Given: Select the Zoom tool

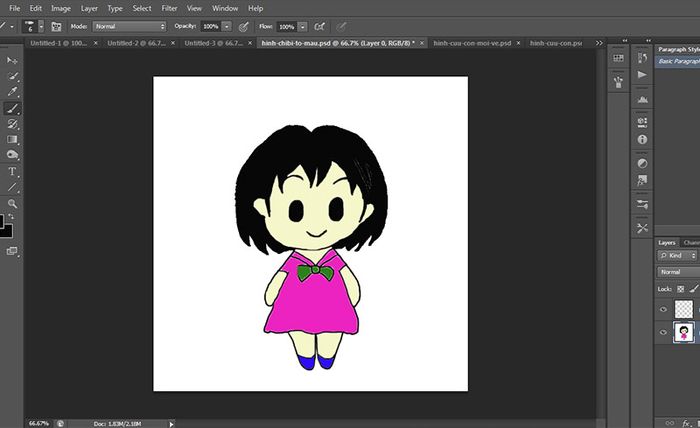Looking at the screenshot, I should [x=12, y=204].
